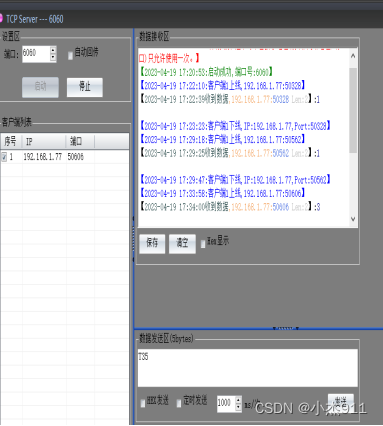Click the receive log scroll-down arrow
The height and width of the screenshot is (426, 383).
(353, 219)
